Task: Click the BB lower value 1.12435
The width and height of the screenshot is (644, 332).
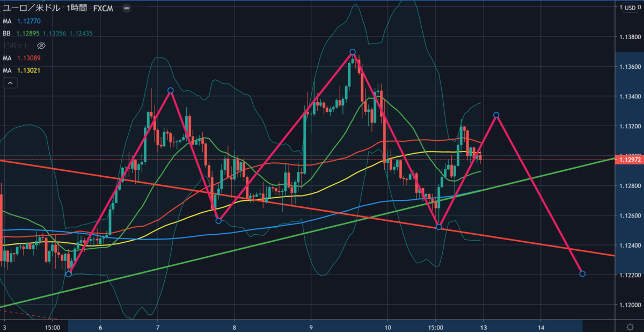Action: pyautogui.click(x=80, y=33)
